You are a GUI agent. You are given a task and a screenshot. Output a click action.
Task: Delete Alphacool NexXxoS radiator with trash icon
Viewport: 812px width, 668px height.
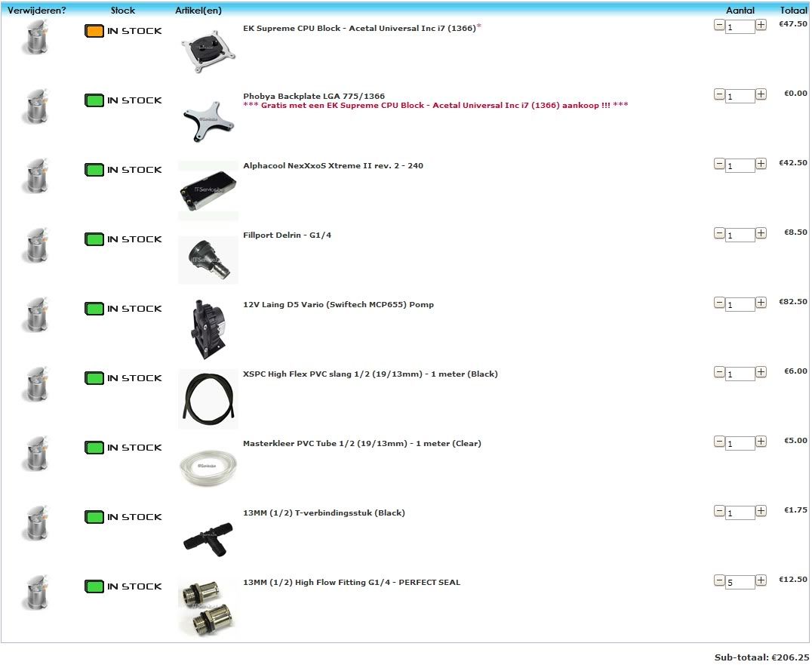35,176
